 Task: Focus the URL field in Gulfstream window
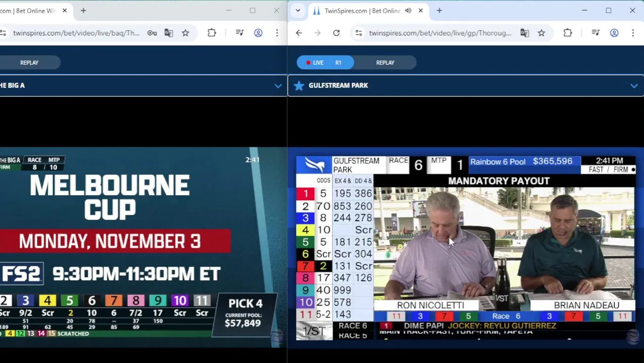440,33
